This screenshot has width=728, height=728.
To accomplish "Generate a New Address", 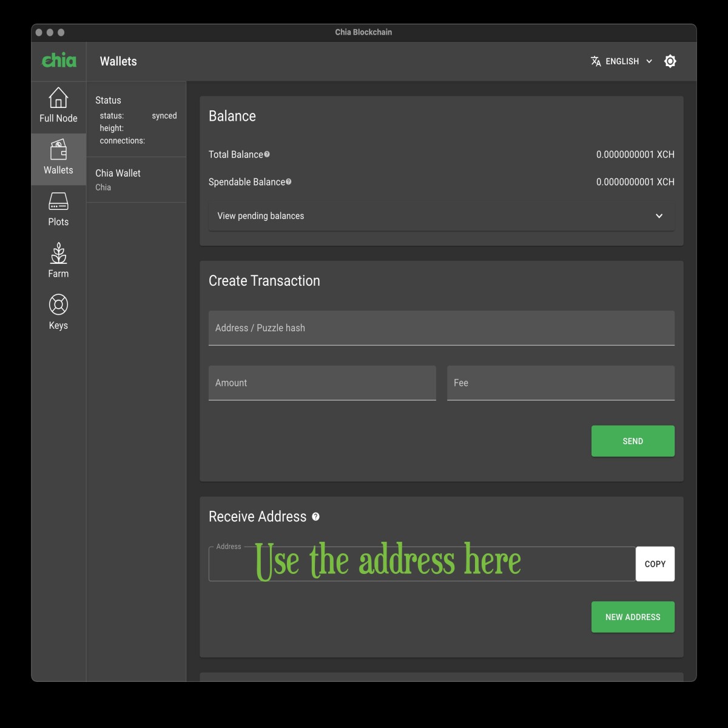I will pyautogui.click(x=632, y=617).
